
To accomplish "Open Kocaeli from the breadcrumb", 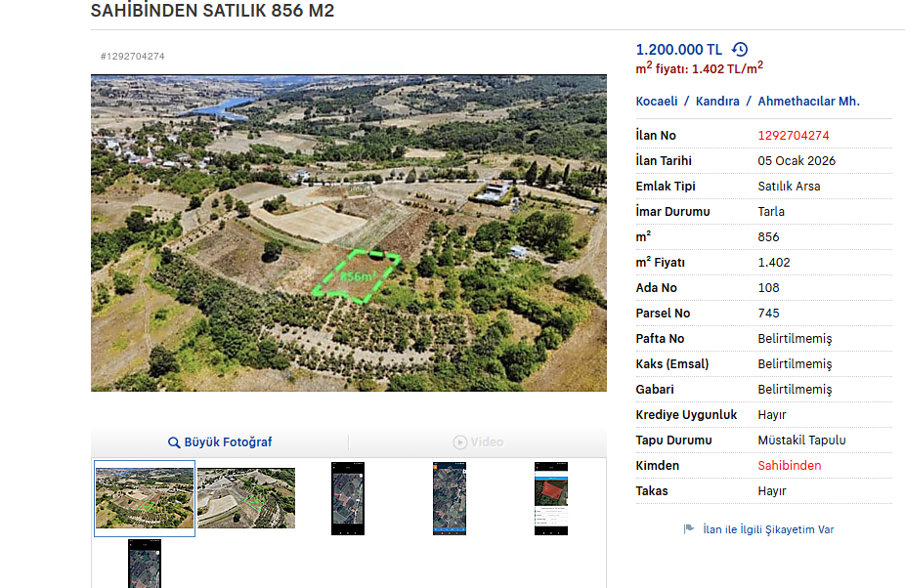I will [x=656, y=101].
